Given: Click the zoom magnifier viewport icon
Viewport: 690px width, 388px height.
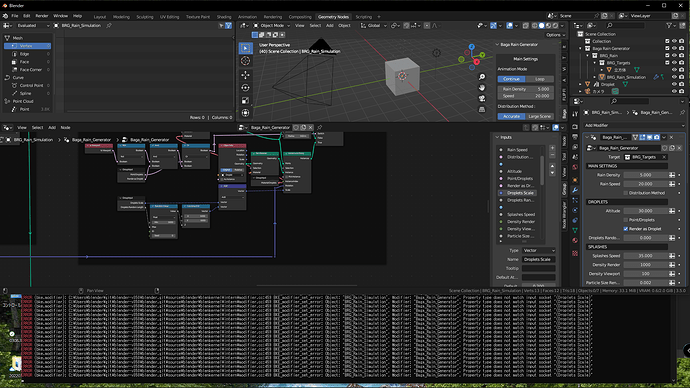Looking at the screenshot, I should 482,77.
